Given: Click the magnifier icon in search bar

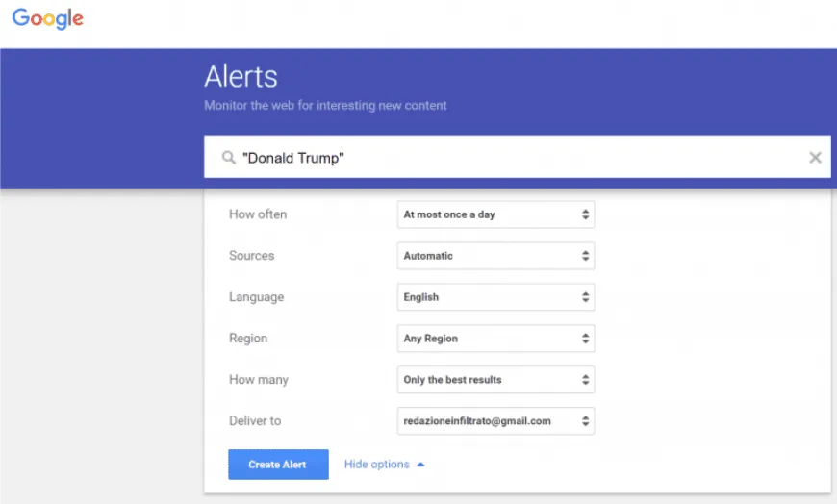Looking at the screenshot, I should pos(228,158).
